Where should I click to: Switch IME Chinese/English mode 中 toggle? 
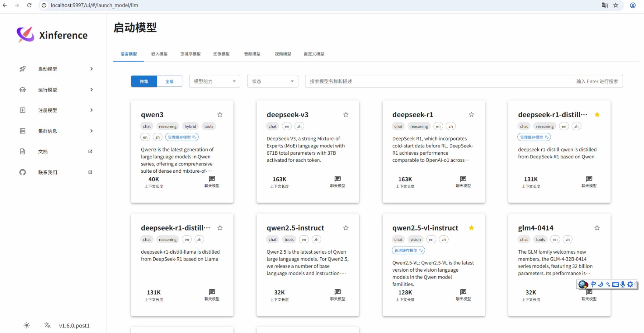coord(593,284)
